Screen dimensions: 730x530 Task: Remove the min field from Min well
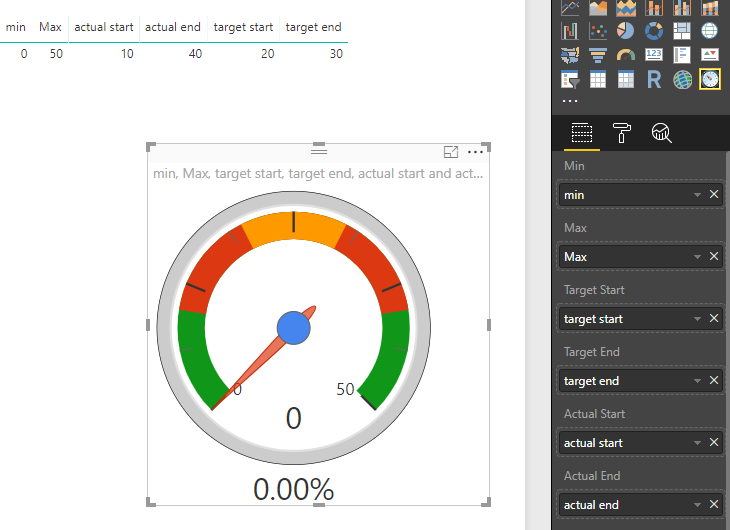714,194
